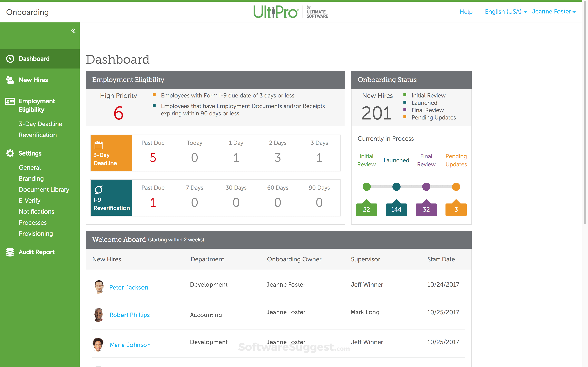View Robert Phillips' profile
This screenshot has height=367, width=588.
[x=129, y=315]
